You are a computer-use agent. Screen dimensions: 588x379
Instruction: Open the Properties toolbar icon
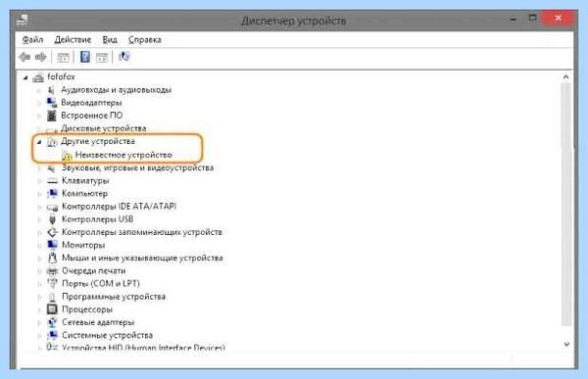coord(63,58)
